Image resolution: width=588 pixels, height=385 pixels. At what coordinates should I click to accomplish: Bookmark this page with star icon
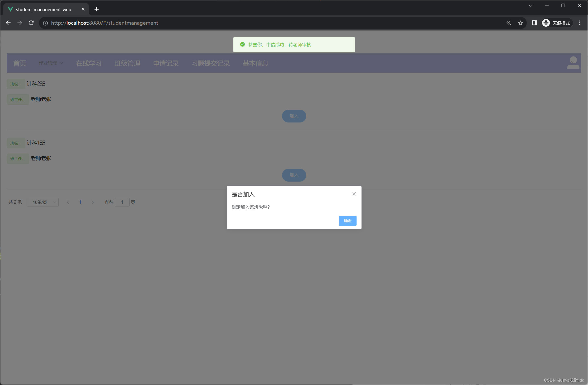[520, 23]
